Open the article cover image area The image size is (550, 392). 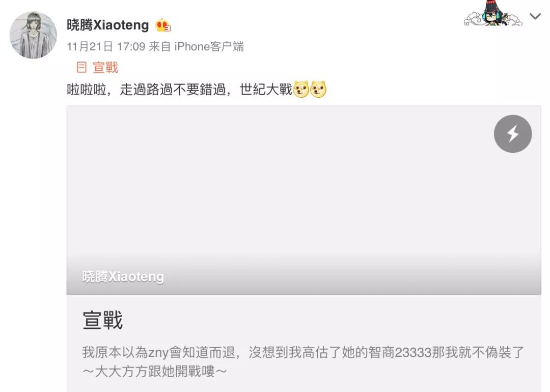[304, 200]
